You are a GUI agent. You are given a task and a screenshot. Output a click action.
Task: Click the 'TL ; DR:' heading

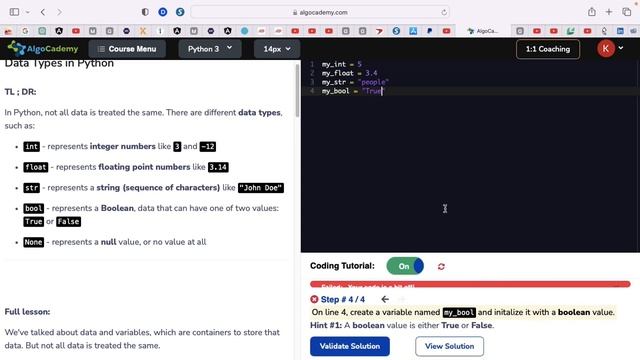click(20, 92)
